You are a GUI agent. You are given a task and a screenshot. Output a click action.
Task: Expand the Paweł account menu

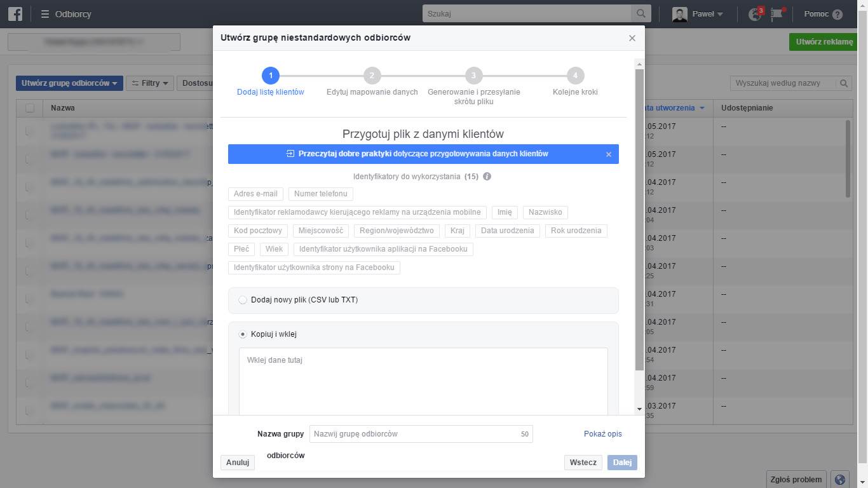(x=698, y=14)
